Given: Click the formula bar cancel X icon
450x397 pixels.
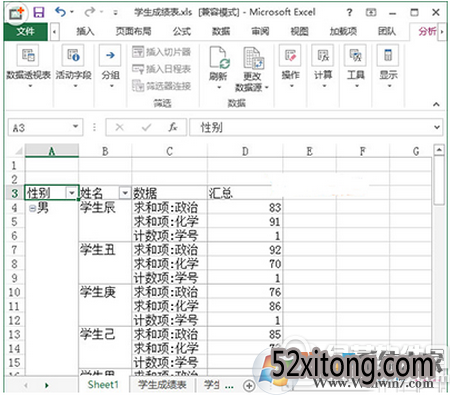Looking at the screenshot, I should [x=119, y=127].
